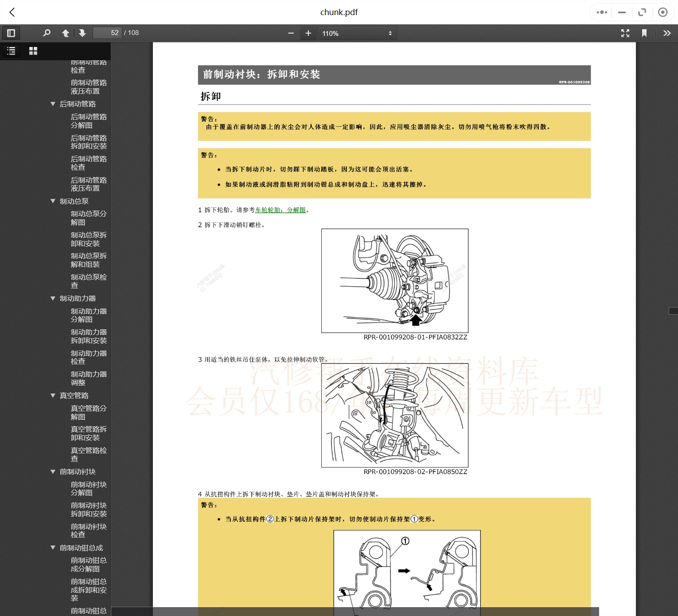Click the zoom in plus button

[308, 33]
